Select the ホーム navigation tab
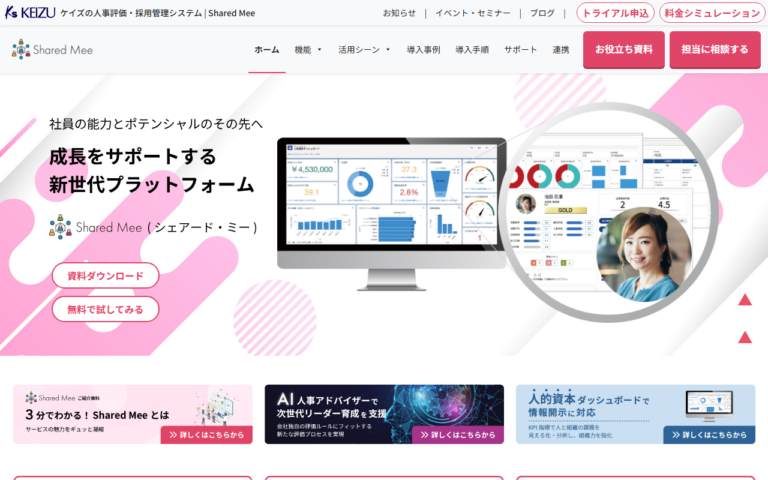This screenshot has width=768, height=480. [266, 49]
